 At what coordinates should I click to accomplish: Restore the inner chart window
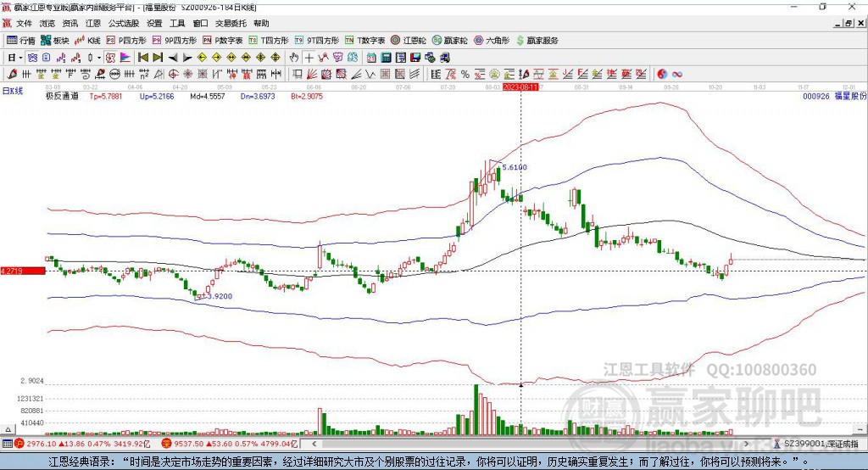pyautogui.click(x=849, y=23)
